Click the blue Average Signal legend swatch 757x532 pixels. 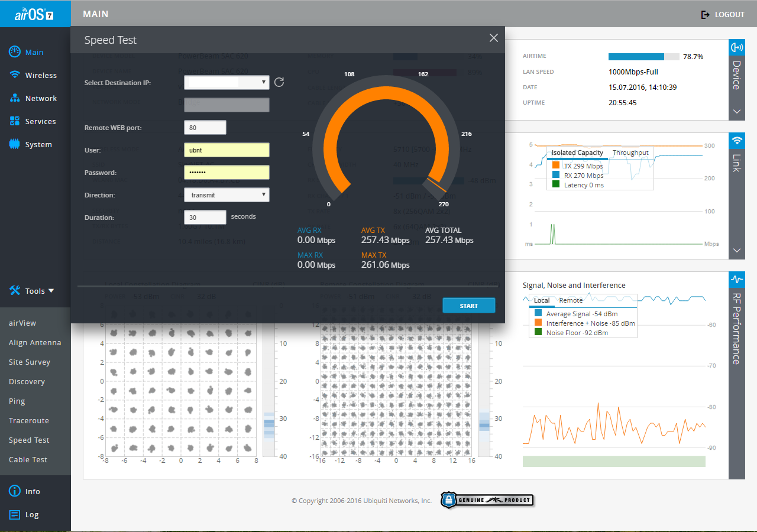tap(538, 313)
